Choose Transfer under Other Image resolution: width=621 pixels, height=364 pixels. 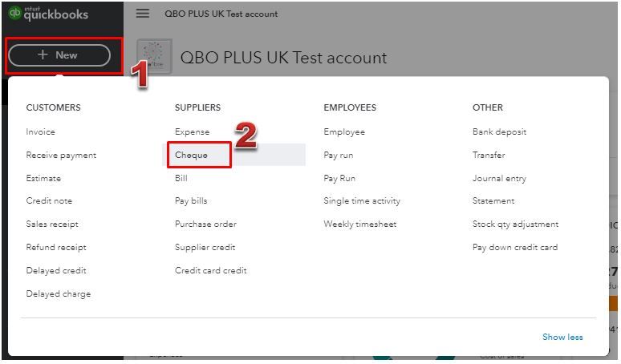point(489,155)
